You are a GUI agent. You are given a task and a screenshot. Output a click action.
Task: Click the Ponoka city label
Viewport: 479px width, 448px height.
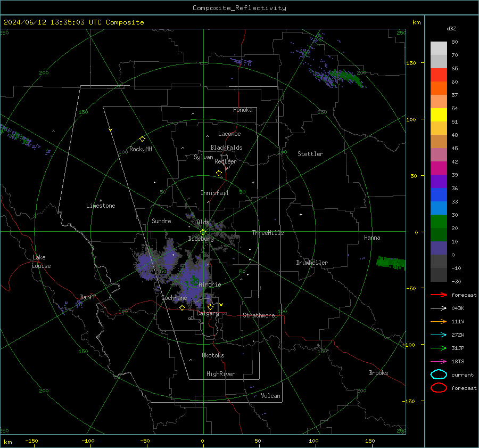243,110
